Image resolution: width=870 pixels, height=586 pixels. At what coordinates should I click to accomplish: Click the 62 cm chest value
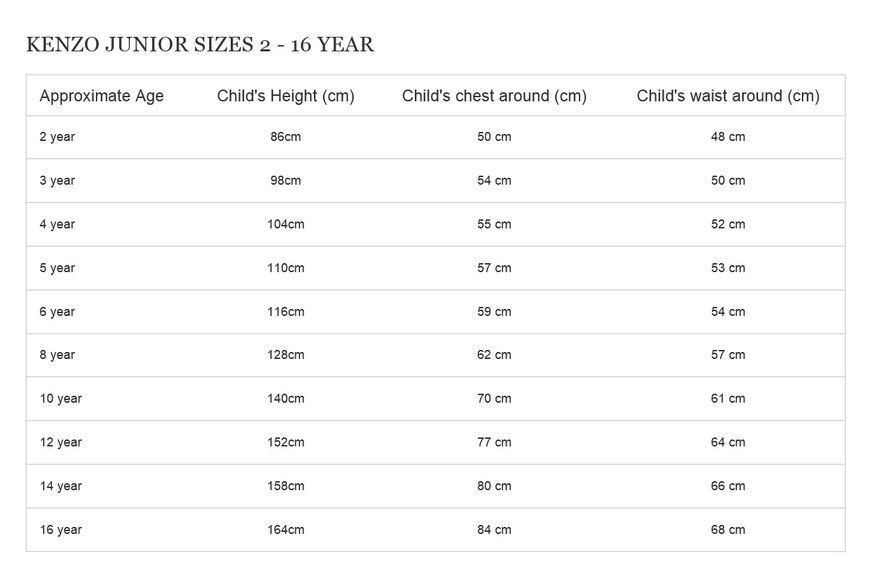(x=494, y=355)
